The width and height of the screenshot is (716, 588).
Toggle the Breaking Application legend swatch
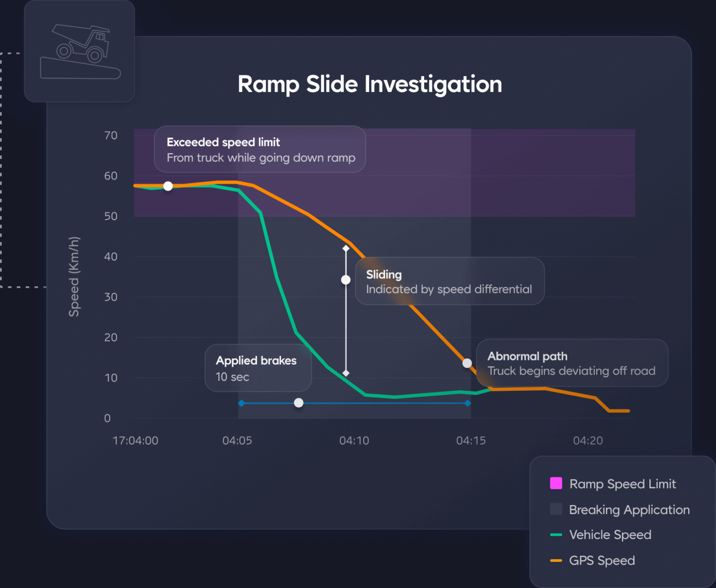tap(556, 509)
